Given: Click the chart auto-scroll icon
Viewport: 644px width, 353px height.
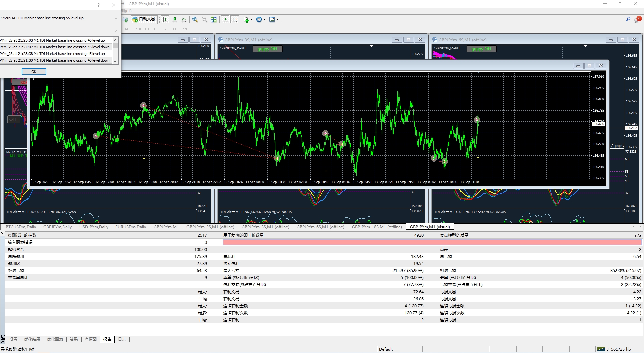Looking at the screenshot, I should (x=225, y=19).
